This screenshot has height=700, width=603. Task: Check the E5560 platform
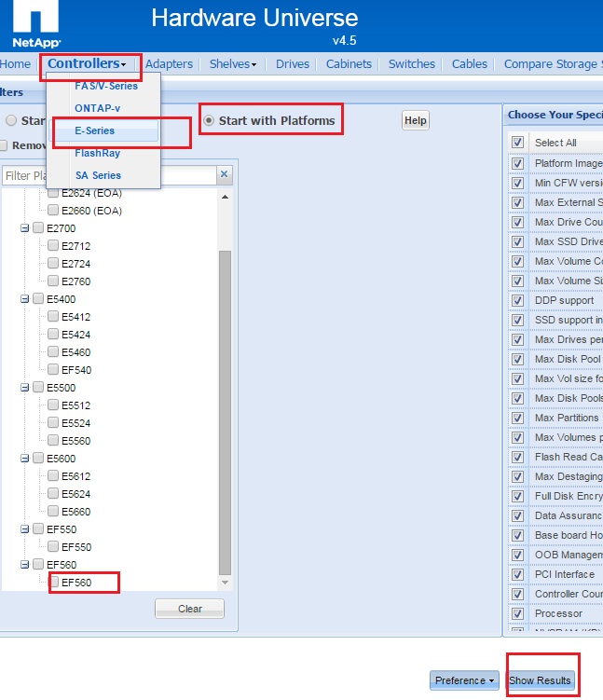(53, 440)
